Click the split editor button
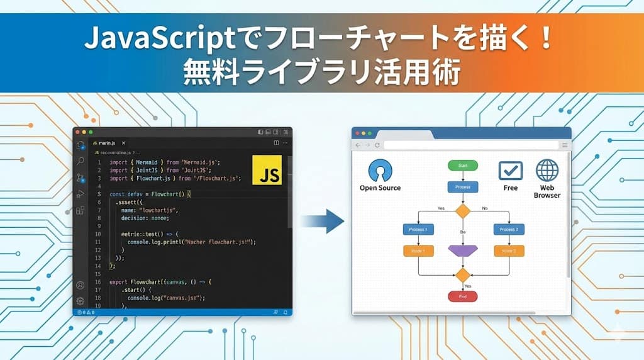This screenshot has width=644, height=360. [x=276, y=143]
